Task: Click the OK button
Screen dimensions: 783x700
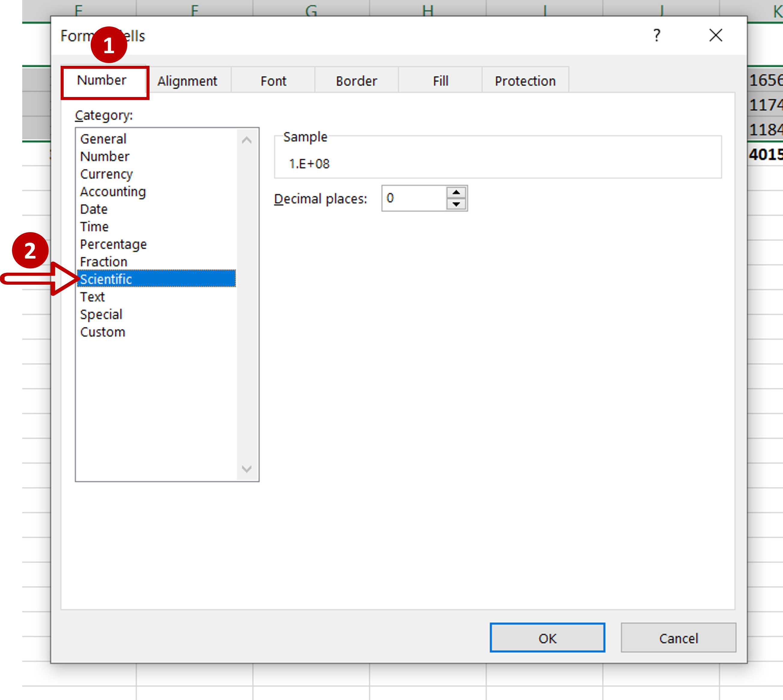Action: click(x=547, y=638)
